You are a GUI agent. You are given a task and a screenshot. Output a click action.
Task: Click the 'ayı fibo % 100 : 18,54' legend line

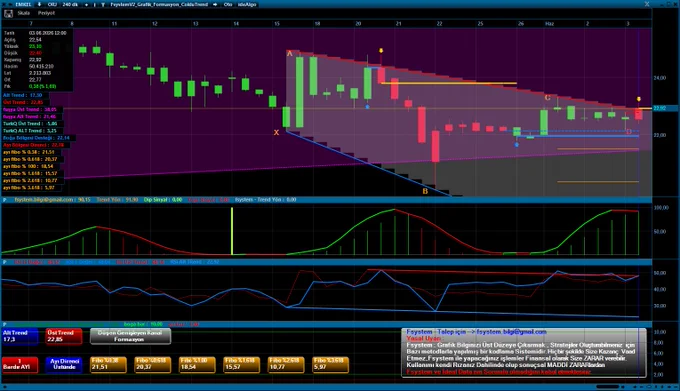pyautogui.click(x=28, y=166)
